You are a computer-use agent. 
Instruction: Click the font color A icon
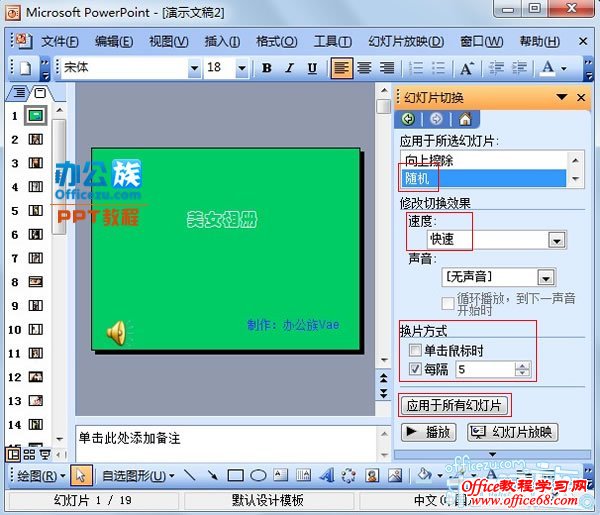click(x=548, y=68)
